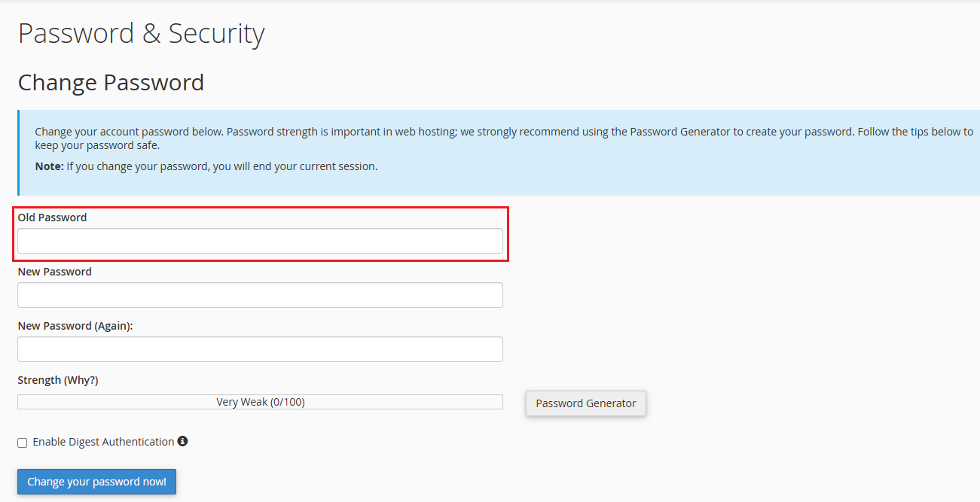Click the New Password label text
This screenshot has width=980, height=502.
54,272
